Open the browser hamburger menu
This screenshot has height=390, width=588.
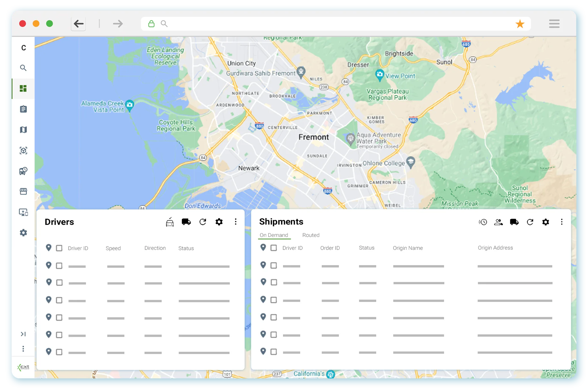(554, 24)
